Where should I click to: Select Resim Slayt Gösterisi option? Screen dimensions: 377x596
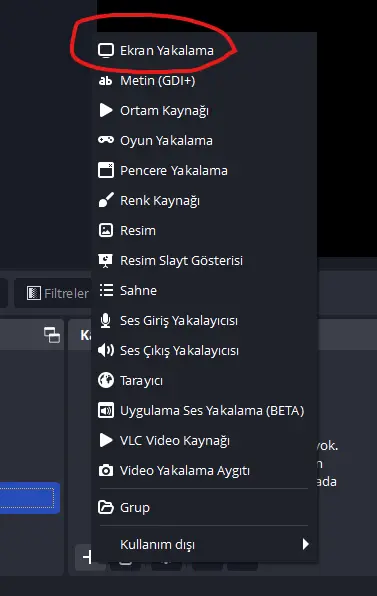204,260
